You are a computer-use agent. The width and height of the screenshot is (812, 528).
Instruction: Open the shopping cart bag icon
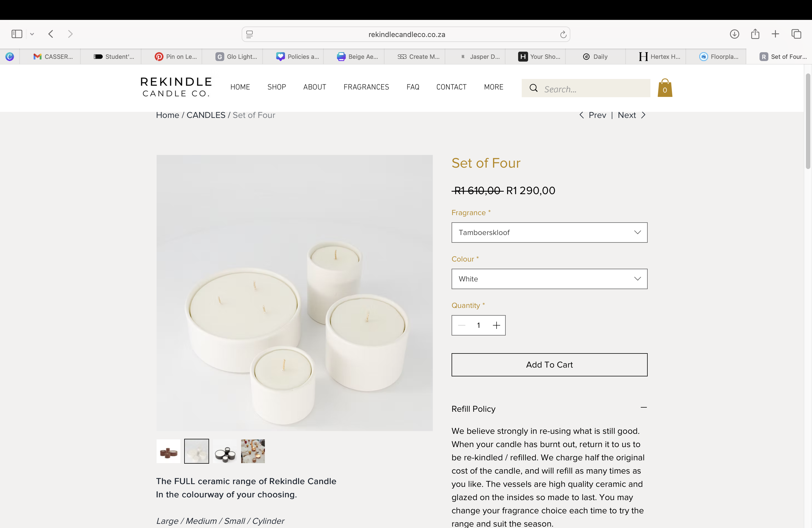(x=665, y=88)
